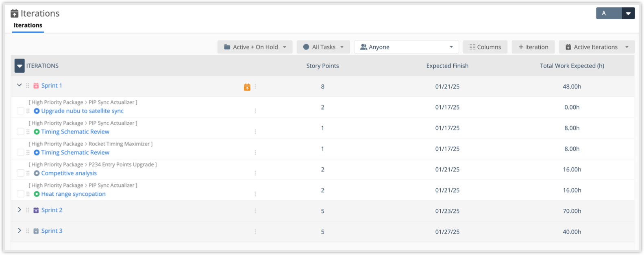Expand the Sprint 2 iteration
Image resolution: width=644 pixels, height=255 pixels.
tap(19, 210)
